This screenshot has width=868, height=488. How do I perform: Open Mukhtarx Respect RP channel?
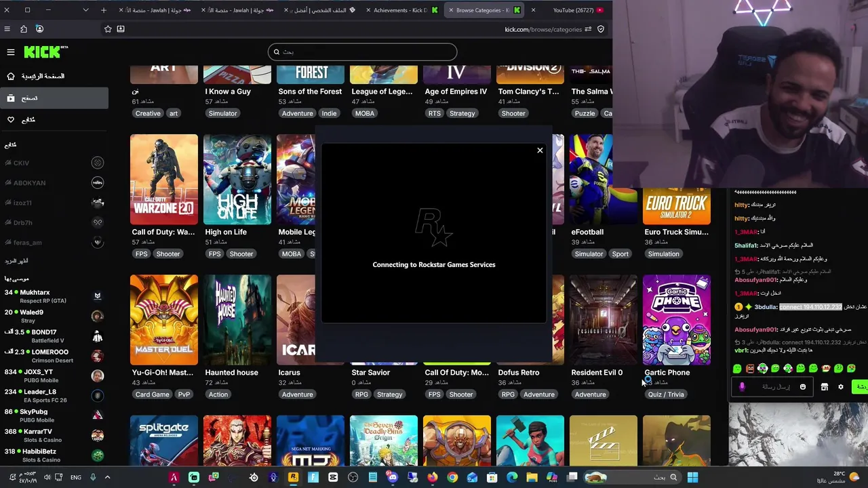54,296
